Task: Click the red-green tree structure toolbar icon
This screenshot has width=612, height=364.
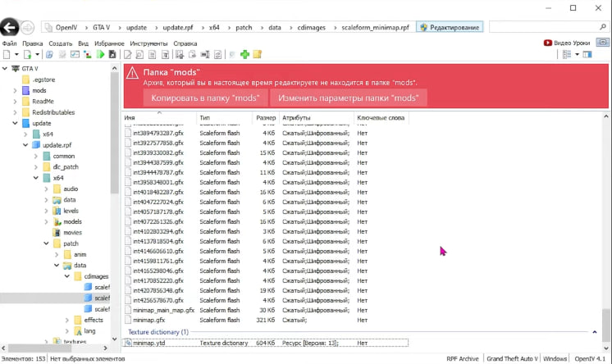Action: (88, 55)
